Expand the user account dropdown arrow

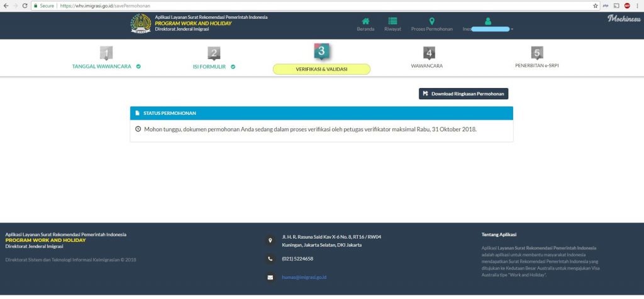point(512,29)
